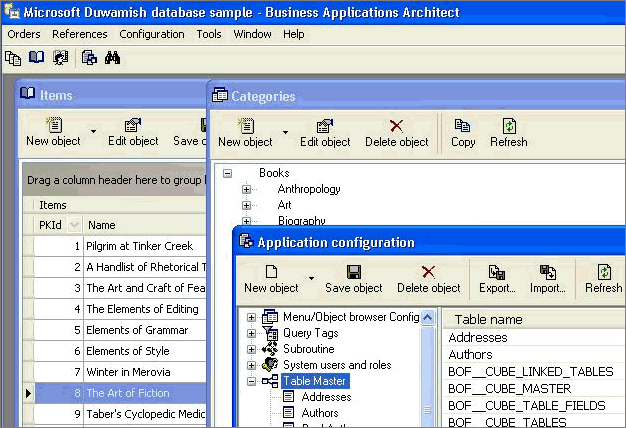
Task: Click the open book icon in main toolbar
Action: 37,57
